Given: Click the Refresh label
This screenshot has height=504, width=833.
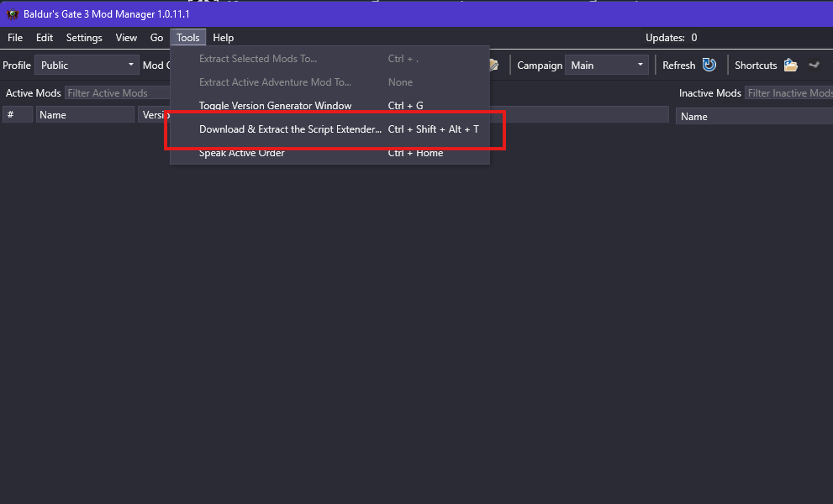Looking at the screenshot, I should click(x=678, y=66).
